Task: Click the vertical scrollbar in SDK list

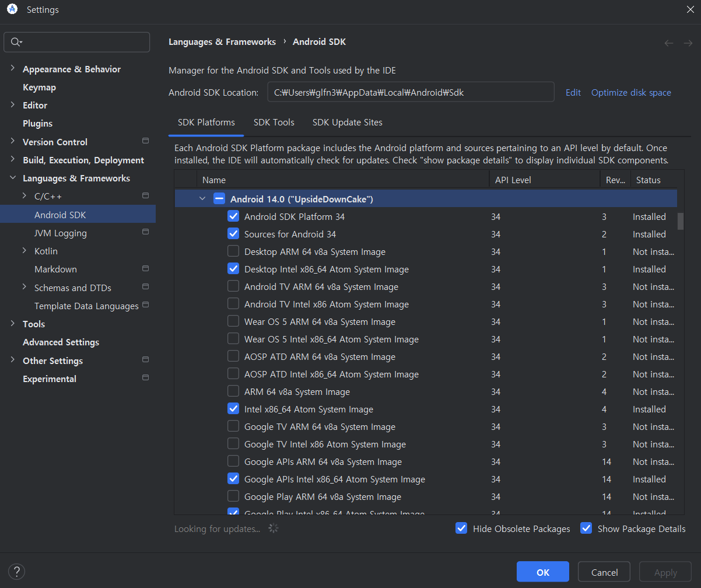Action: point(680,222)
